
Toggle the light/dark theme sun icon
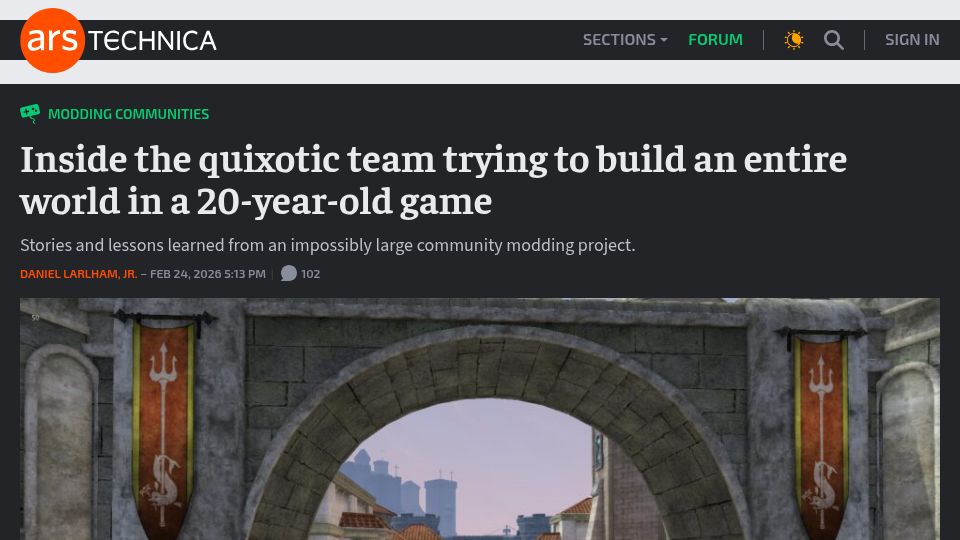(x=793, y=40)
